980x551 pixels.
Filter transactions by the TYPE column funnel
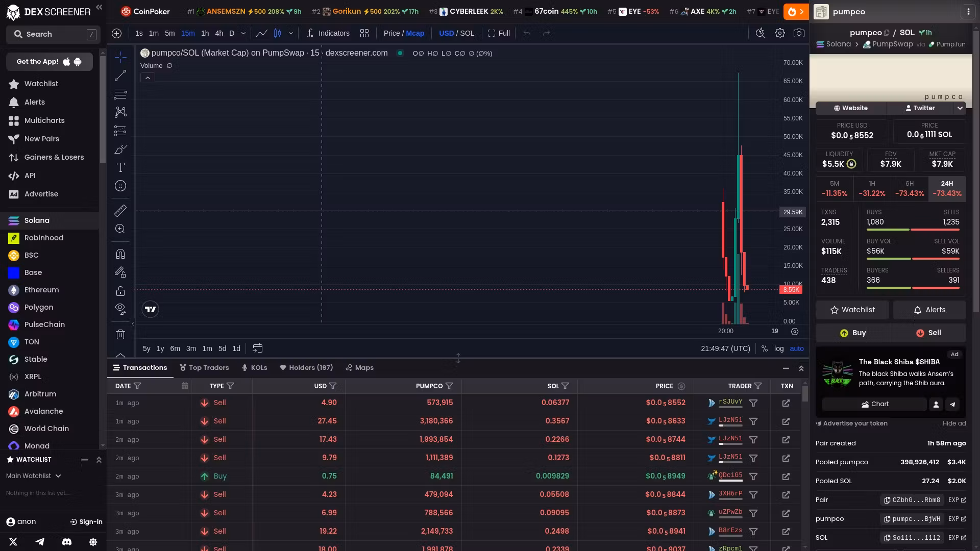click(x=230, y=386)
